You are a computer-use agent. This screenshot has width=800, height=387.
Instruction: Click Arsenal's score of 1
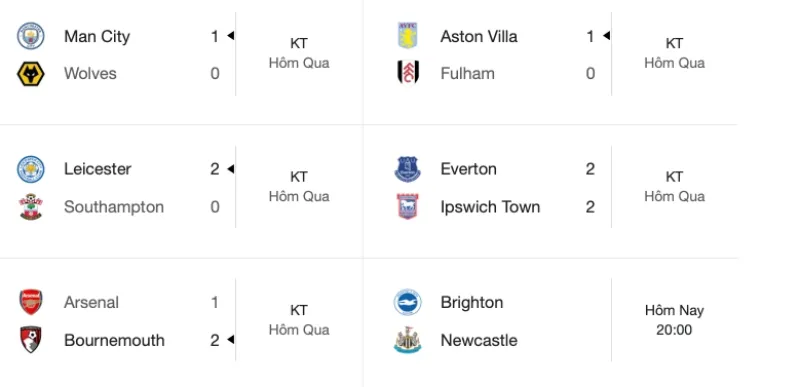215,302
